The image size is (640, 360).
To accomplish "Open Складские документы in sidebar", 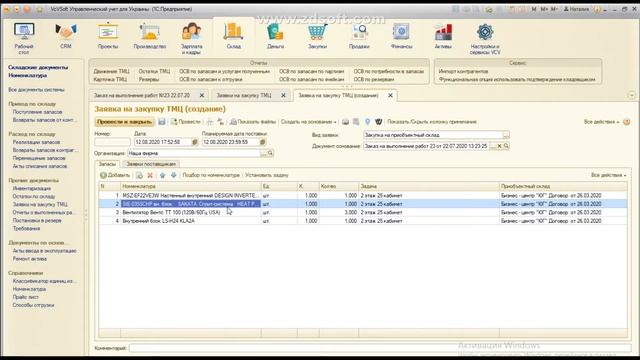I will (38, 67).
